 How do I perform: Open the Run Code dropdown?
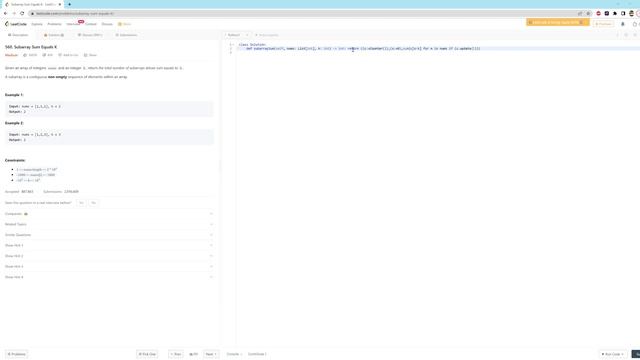tap(613, 354)
